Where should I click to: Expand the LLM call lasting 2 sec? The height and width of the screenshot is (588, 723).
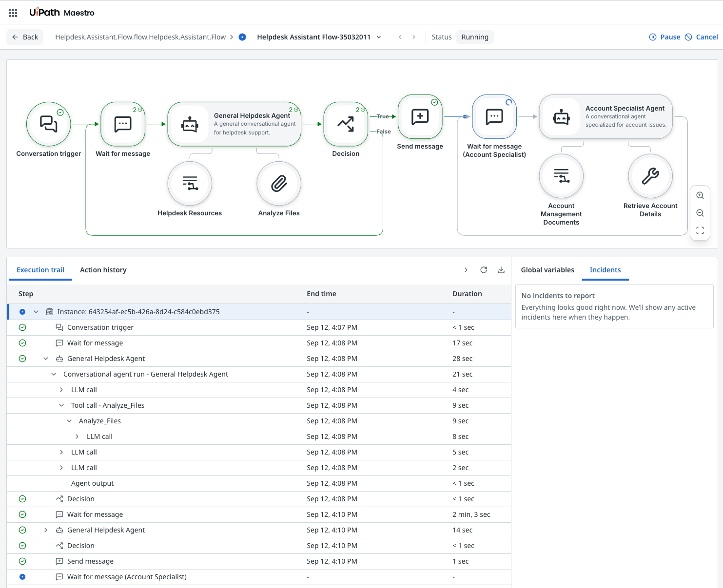61,468
